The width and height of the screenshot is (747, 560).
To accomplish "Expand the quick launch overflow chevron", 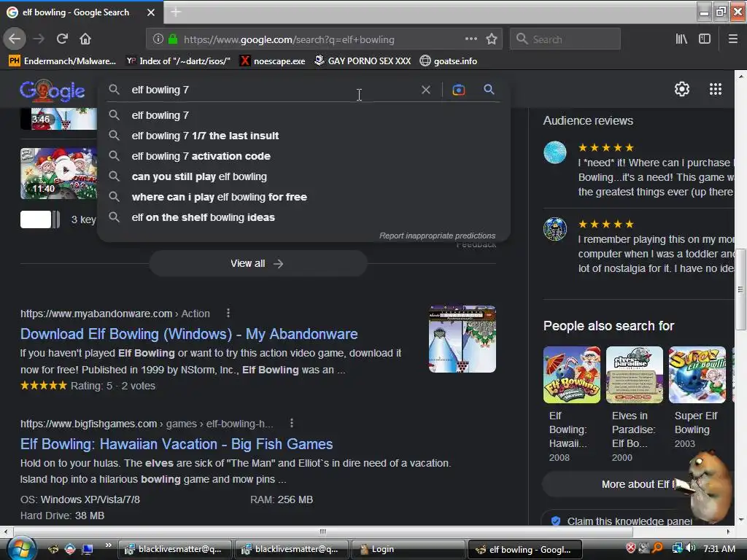I will pos(108,545).
